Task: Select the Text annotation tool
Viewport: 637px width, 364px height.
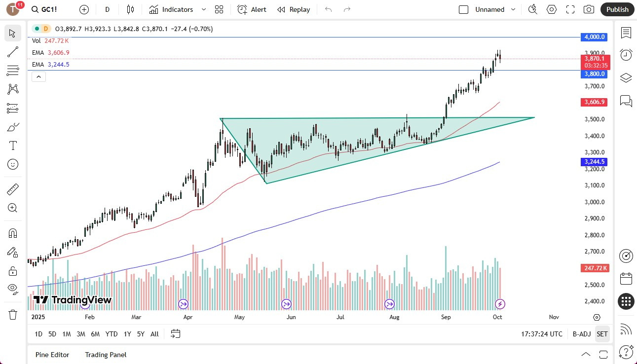Action: coord(12,145)
